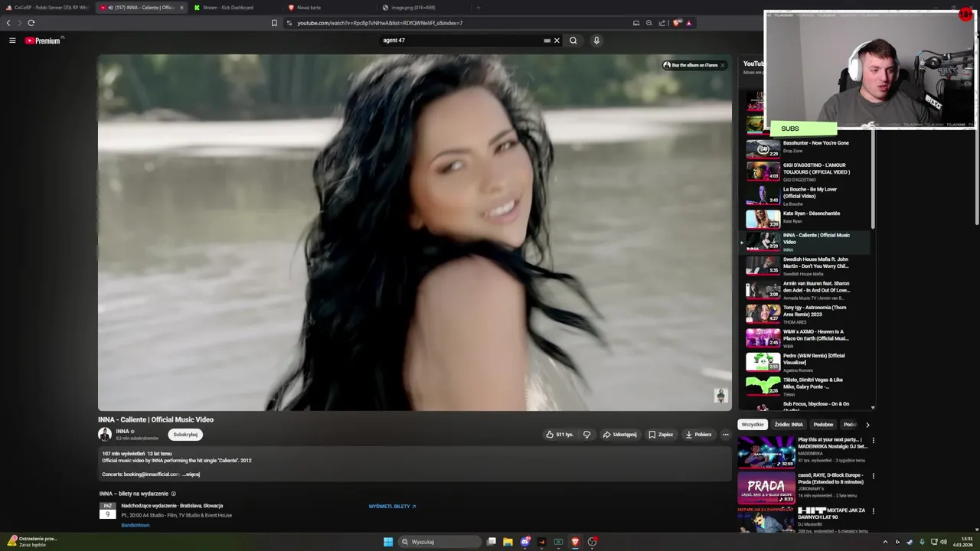Image resolution: width=980 pixels, height=551 pixels.
Task: Open the new tab plus button
Action: pyautogui.click(x=478, y=8)
